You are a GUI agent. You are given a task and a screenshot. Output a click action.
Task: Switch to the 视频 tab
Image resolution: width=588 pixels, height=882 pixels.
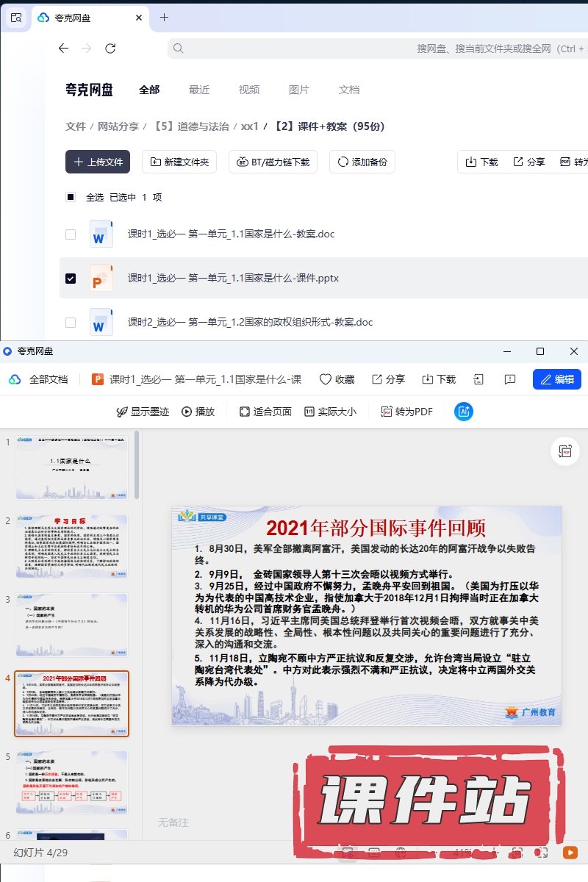(249, 90)
